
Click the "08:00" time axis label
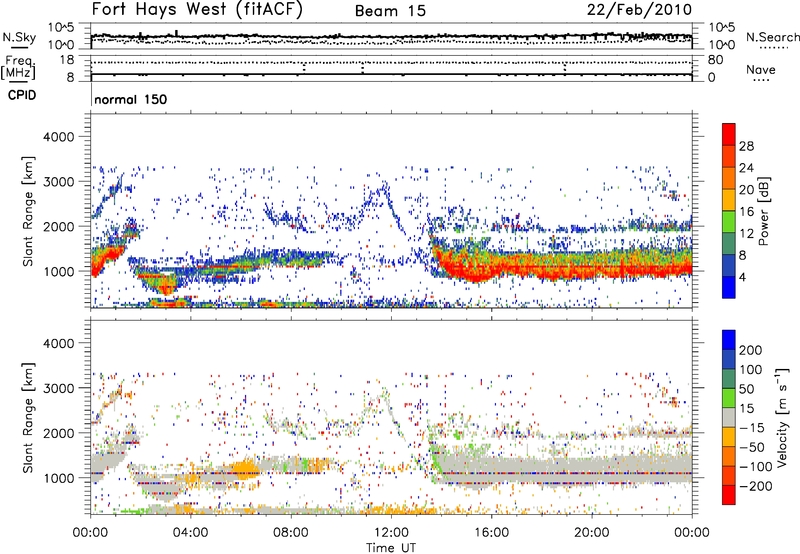291,533
